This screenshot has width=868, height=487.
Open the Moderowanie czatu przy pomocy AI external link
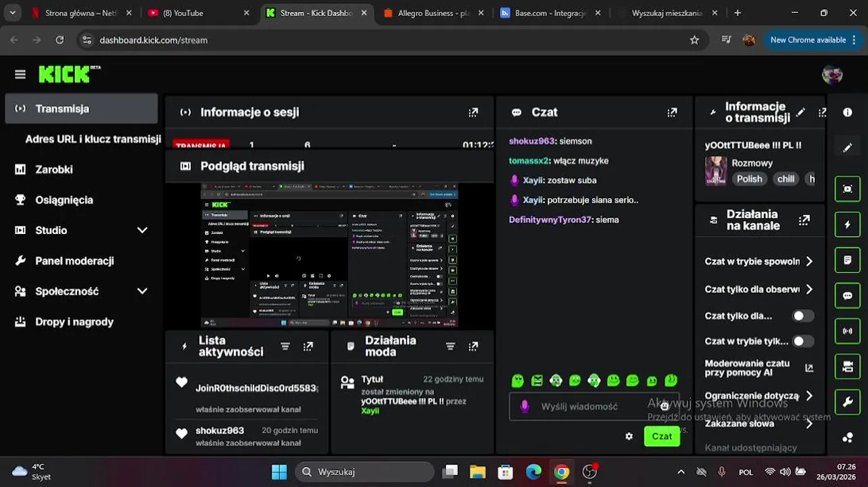809,368
